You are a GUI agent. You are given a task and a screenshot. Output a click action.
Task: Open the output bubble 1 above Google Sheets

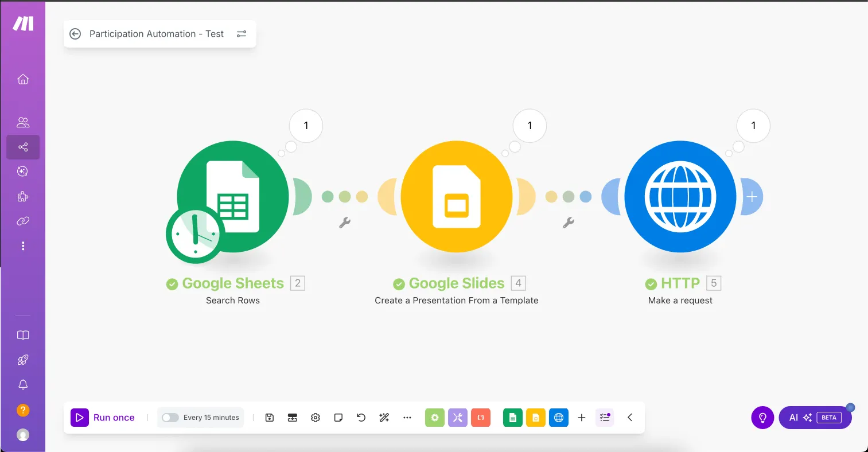pos(306,126)
